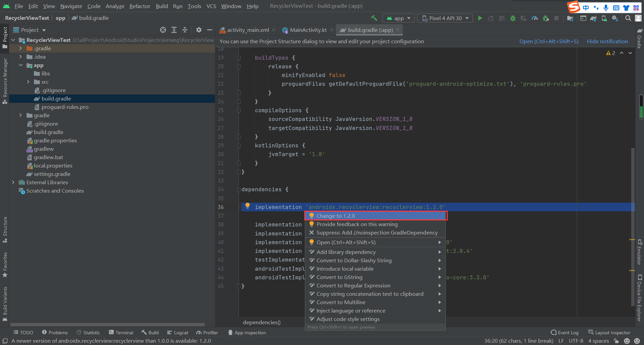Run the app with green play button
The image size is (644, 345).
click(480, 18)
